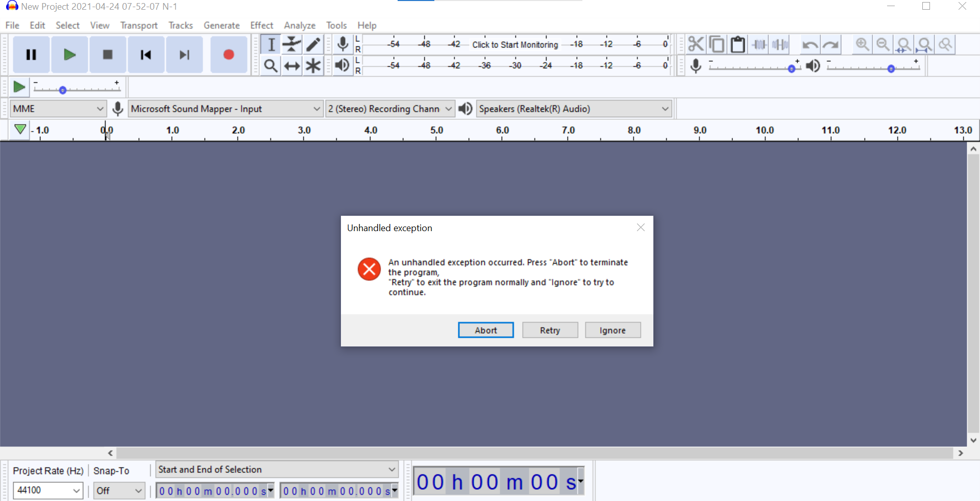
Task: Click the recording meter microphone icon
Action: tap(343, 44)
